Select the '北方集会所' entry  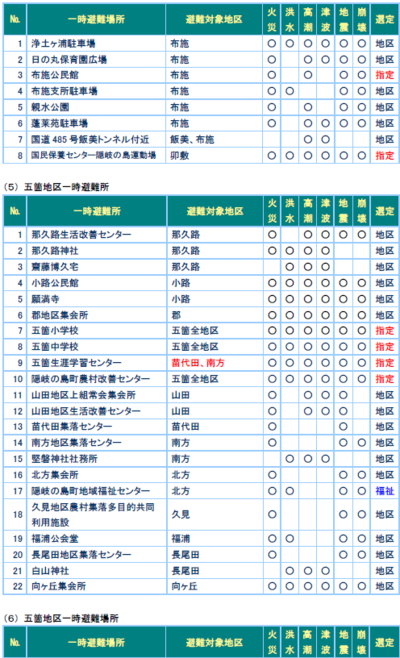[x=55, y=475]
